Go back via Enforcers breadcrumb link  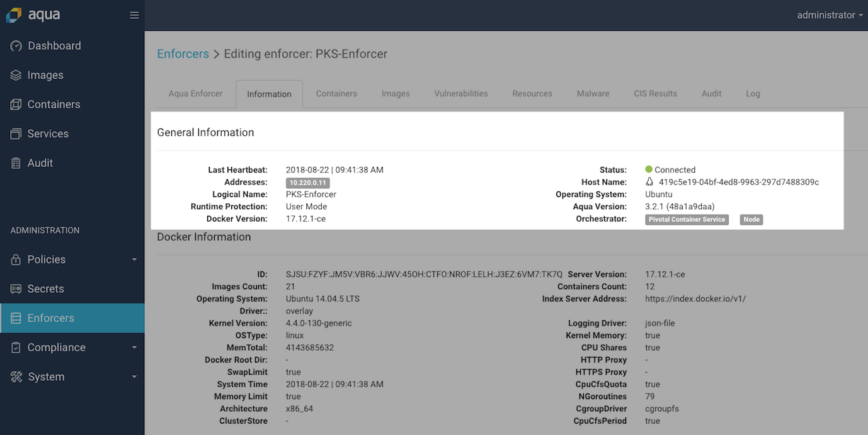click(x=183, y=54)
